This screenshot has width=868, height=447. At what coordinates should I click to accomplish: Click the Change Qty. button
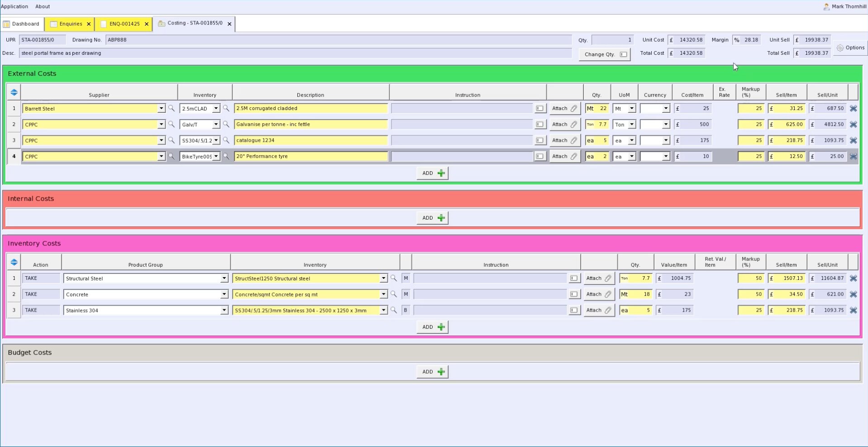pyautogui.click(x=605, y=54)
